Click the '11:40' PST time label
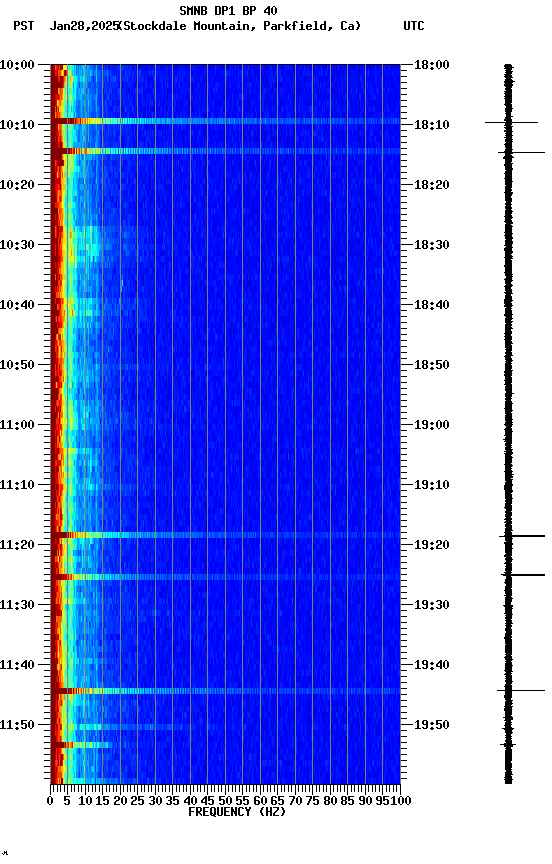The image size is (552, 864). coord(17,665)
